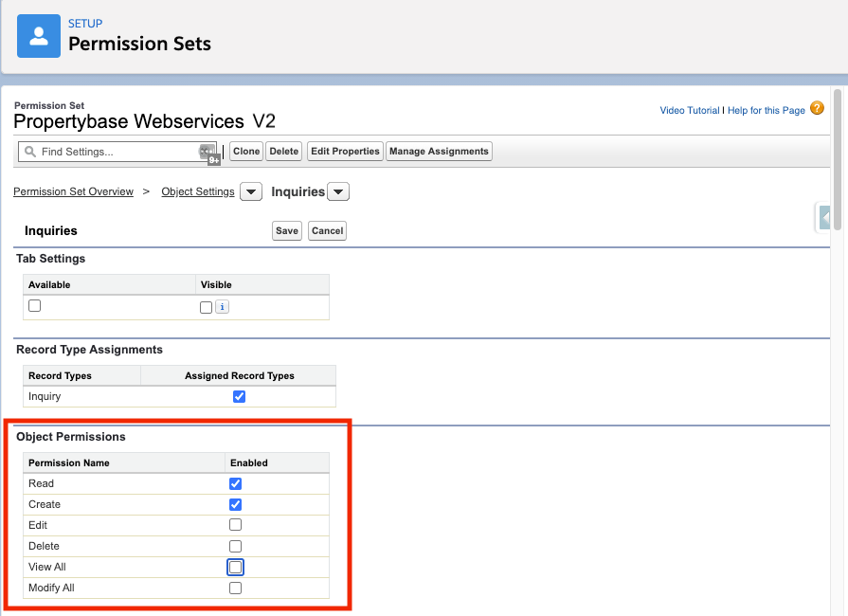Check Modify All under Object Permissions
Screen dimensions: 848x616
click(235, 588)
